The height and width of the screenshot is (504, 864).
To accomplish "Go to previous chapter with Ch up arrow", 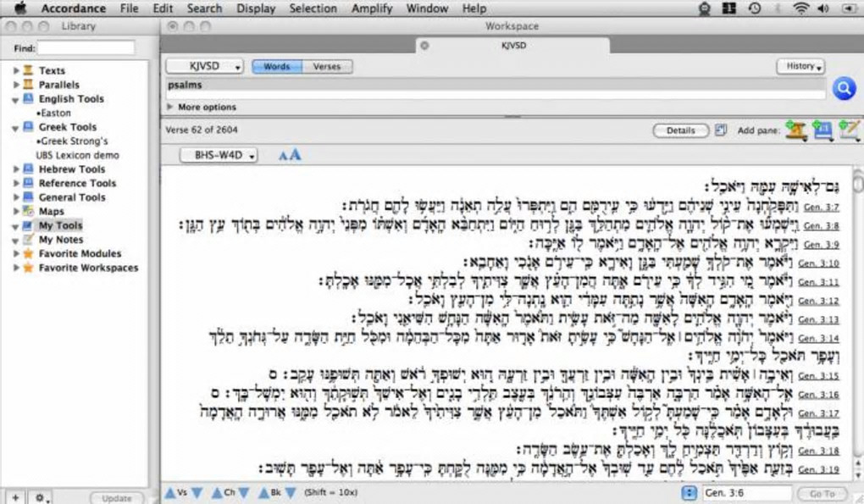I will click(217, 492).
